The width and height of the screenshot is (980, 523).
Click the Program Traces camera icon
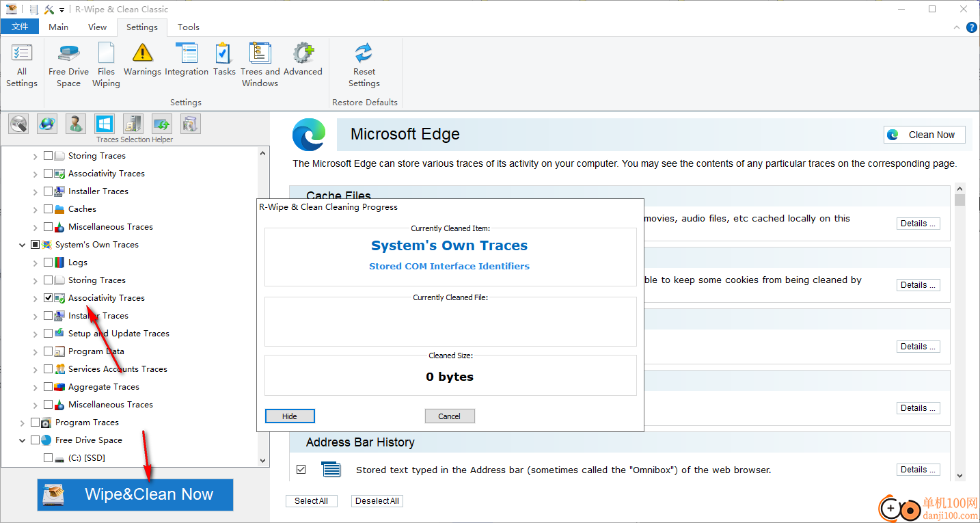[46, 423]
